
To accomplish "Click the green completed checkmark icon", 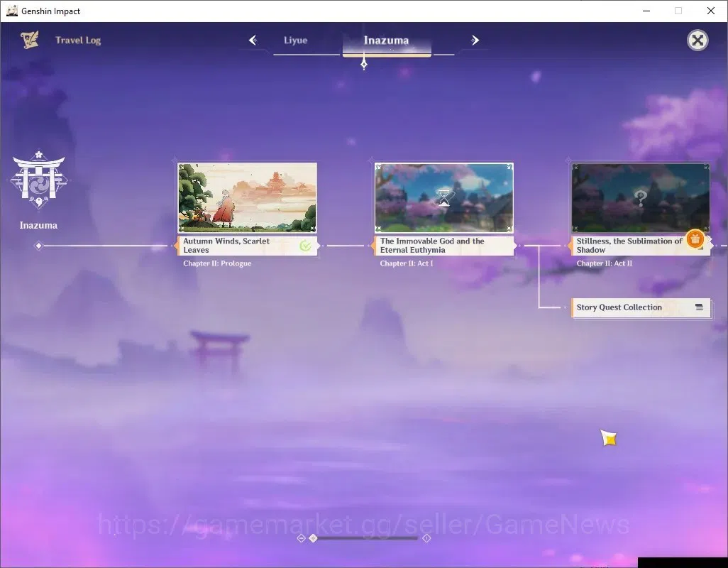I will click(306, 246).
